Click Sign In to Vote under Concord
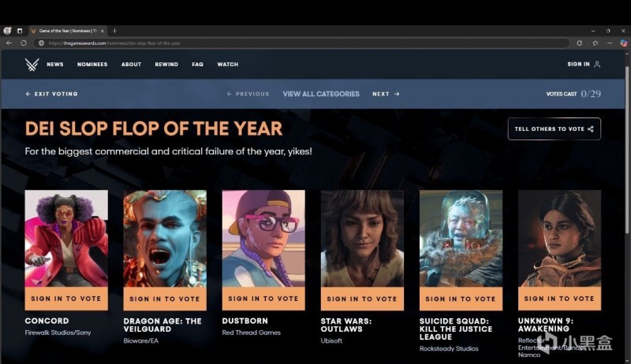 (66, 299)
